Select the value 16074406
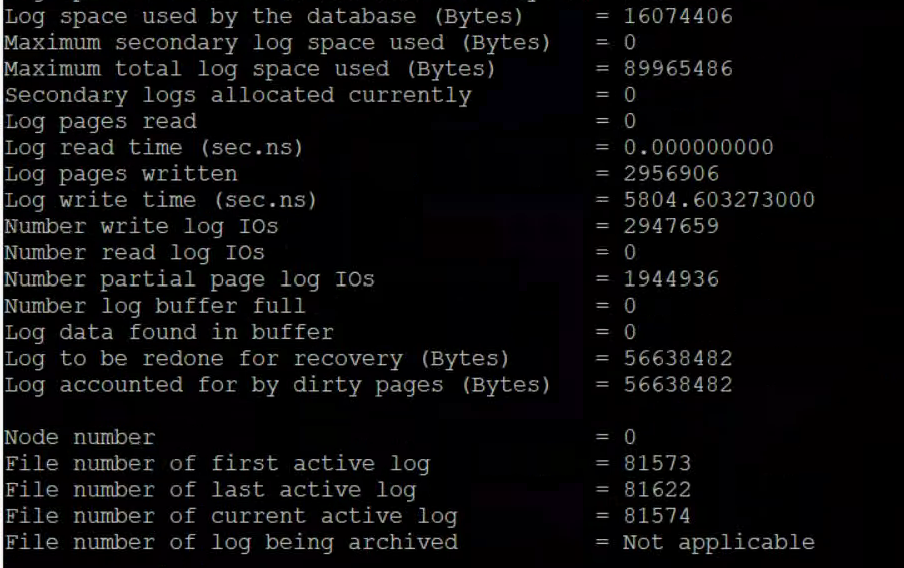The width and height of the screenshot is (904, 568). [677, 17]
